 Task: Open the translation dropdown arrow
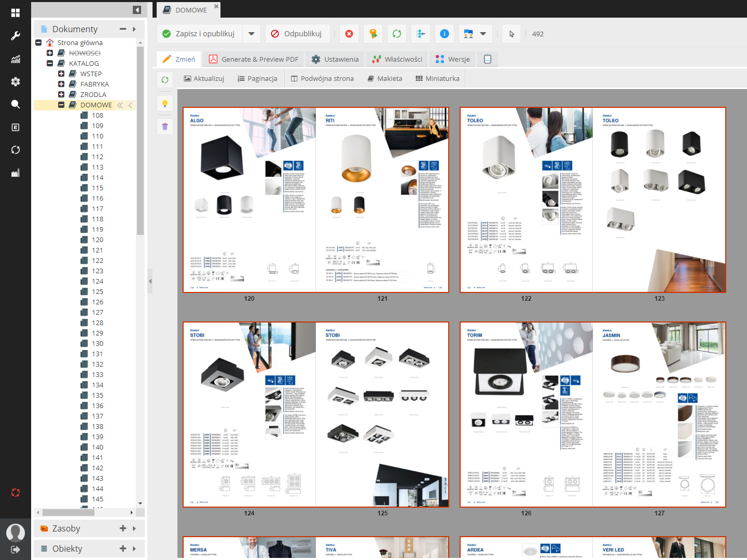[483, 34]
